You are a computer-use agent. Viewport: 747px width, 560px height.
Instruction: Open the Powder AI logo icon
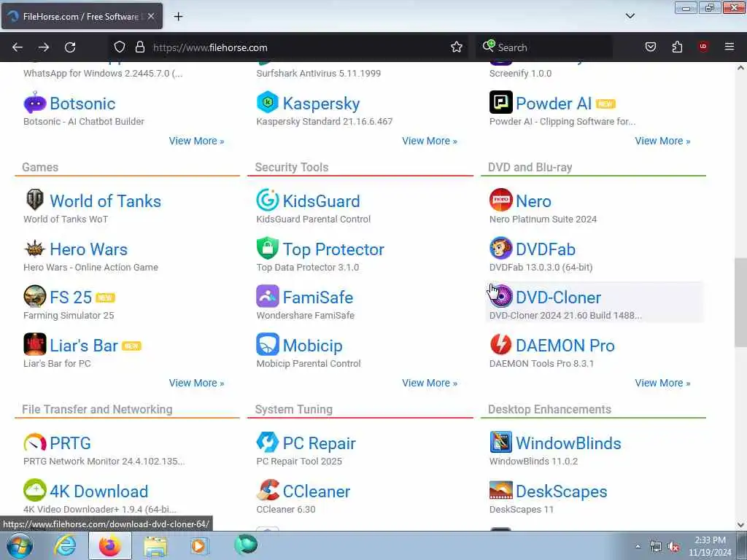pyautogui.click(x=500, y=102)
